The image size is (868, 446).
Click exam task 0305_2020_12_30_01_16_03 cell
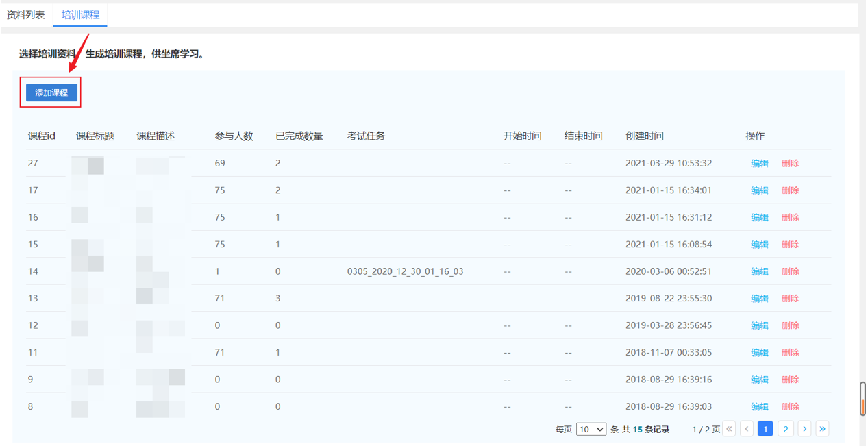point(405,271)
